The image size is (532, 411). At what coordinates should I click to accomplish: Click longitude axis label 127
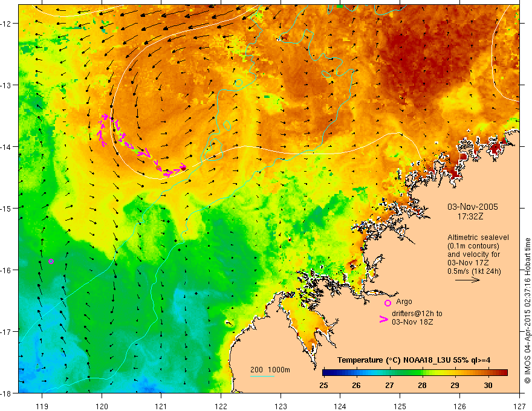pos(519,406)
